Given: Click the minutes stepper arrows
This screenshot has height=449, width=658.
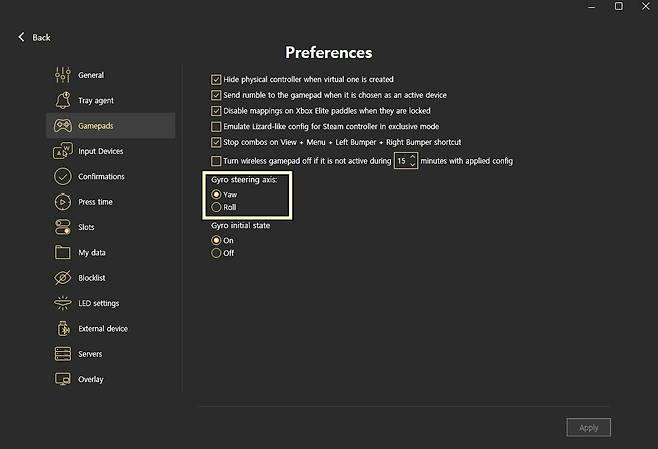Looking at the screenshot, I should click(412, 160).
